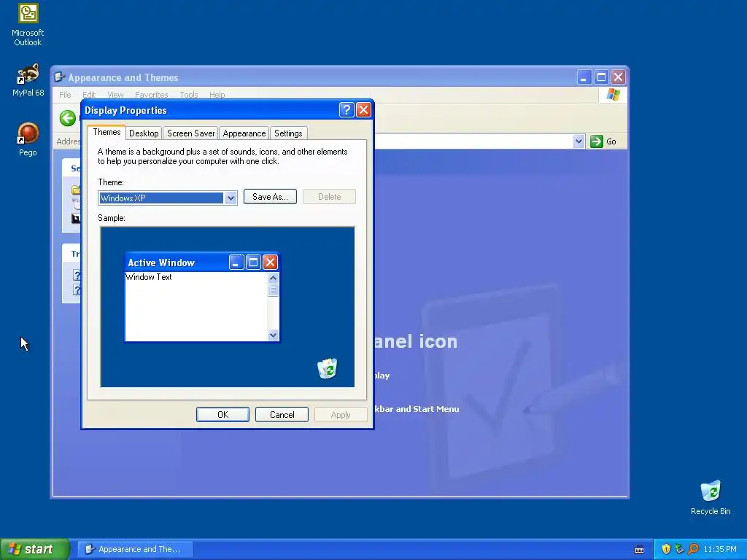Open the Edit menu
The height and width of the screenshot is (560, 747).
[x=88, y=95]
